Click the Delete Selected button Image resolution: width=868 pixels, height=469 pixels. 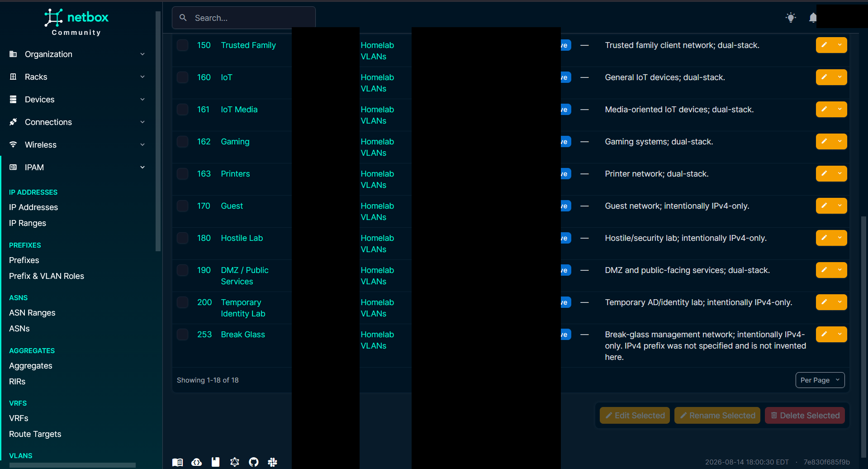(x=805, y=415)
